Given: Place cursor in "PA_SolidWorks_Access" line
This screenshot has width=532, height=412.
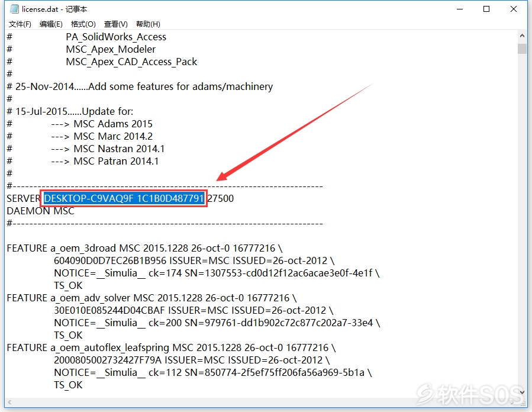Looking at the screenshot, I should (116, 37).
